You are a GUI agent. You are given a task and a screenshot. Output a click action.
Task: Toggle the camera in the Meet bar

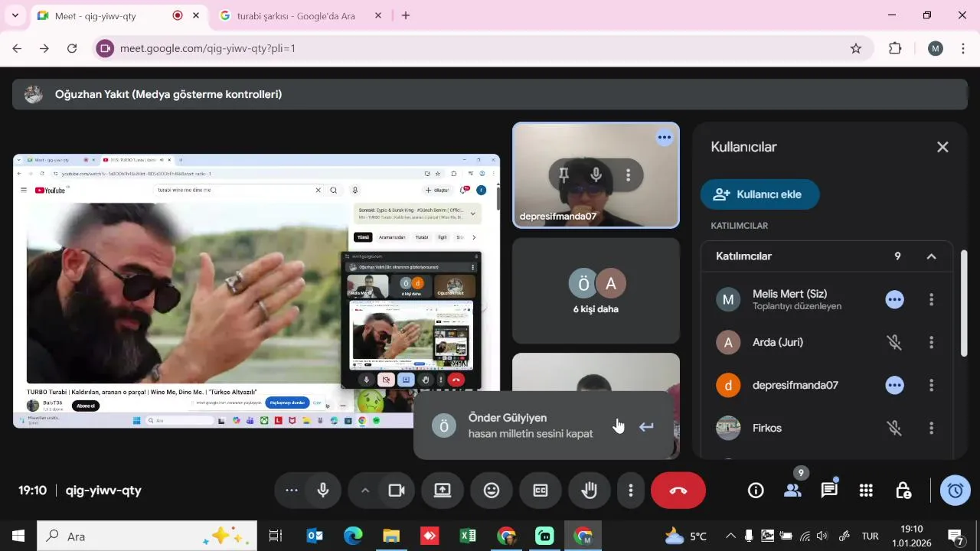click(396, 491)
